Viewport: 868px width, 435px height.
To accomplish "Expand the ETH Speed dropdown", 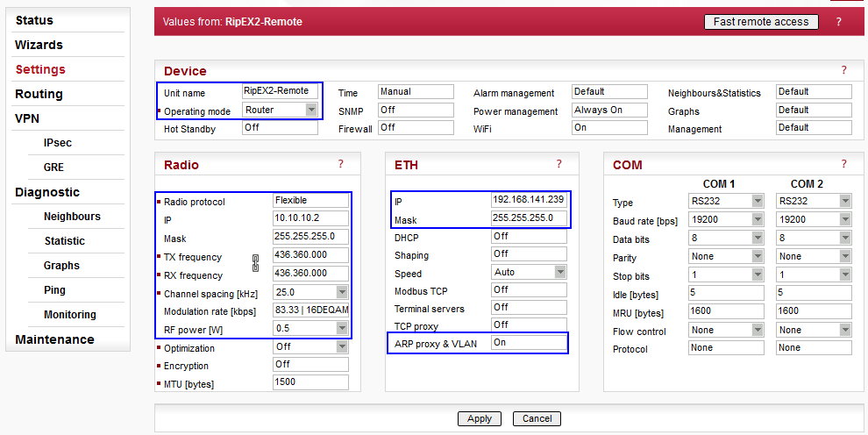I will pyautogui.click(x=560, y=272).
